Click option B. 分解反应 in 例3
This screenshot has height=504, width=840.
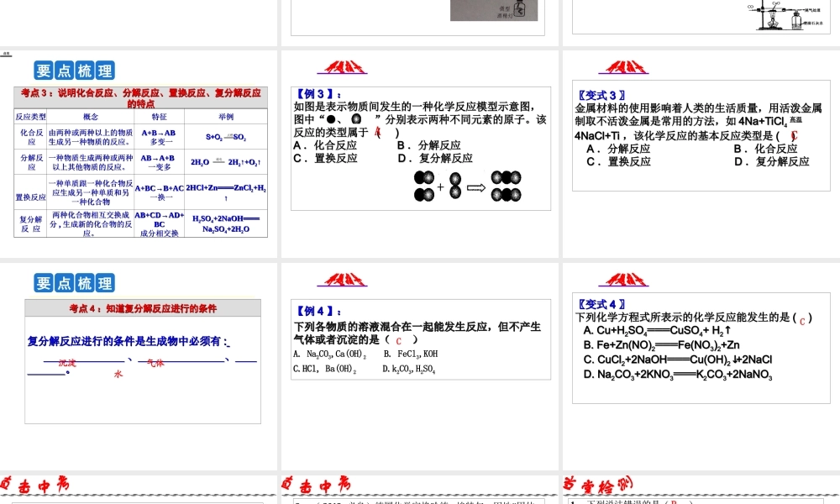tap(429, 145)
